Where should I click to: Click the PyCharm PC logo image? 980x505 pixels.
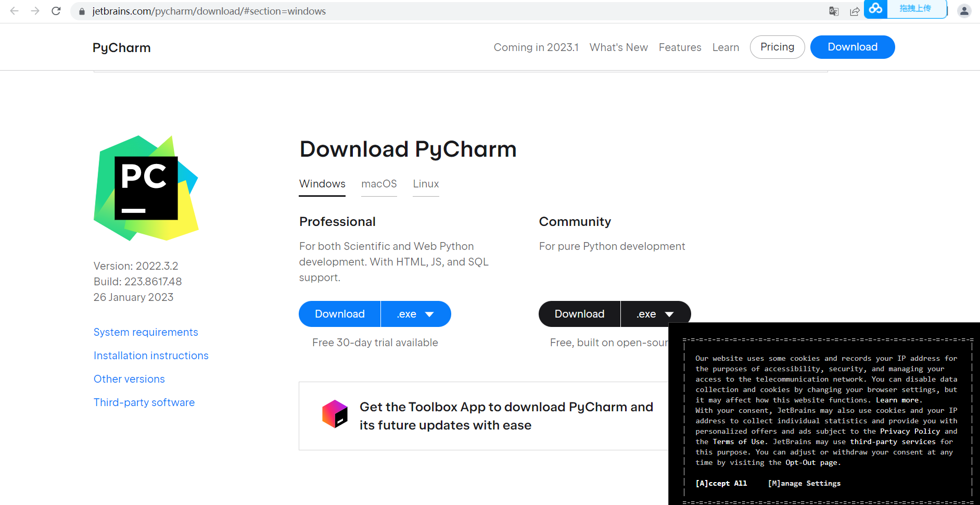click(x=146, y=188)
